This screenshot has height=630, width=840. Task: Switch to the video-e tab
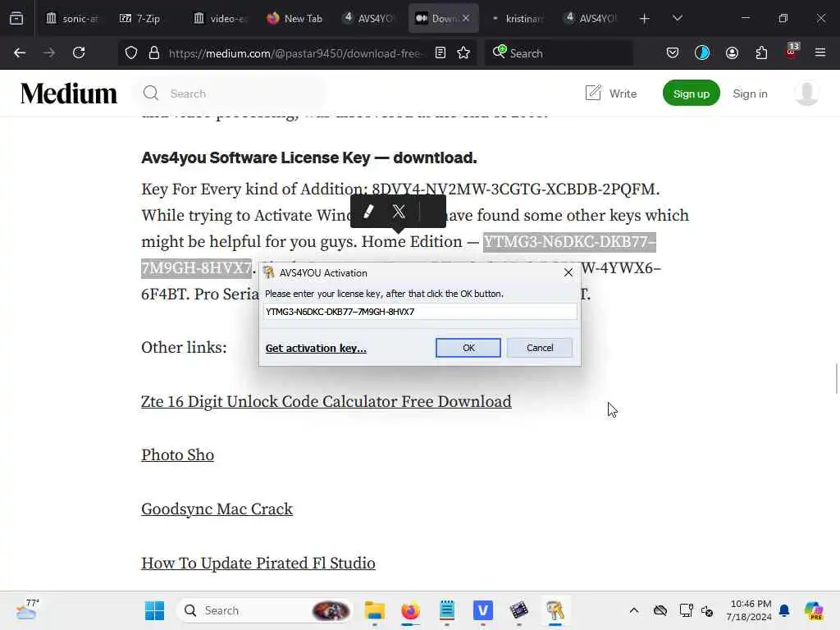(221, 18)
